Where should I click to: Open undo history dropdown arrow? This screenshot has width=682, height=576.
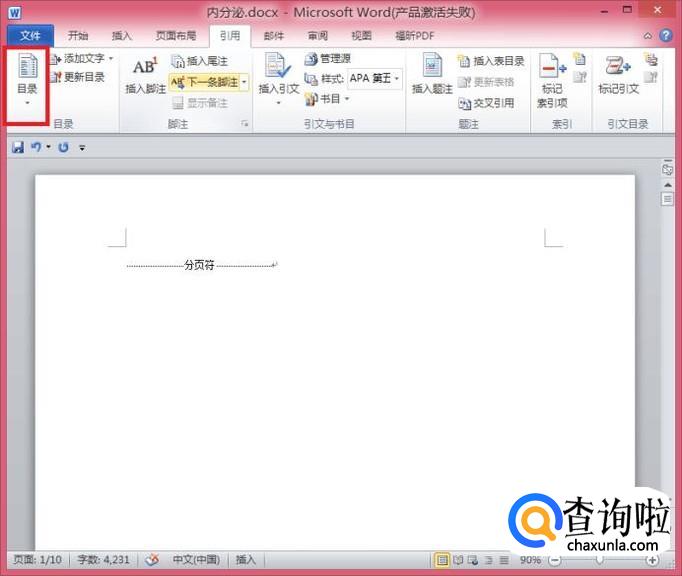48,147
